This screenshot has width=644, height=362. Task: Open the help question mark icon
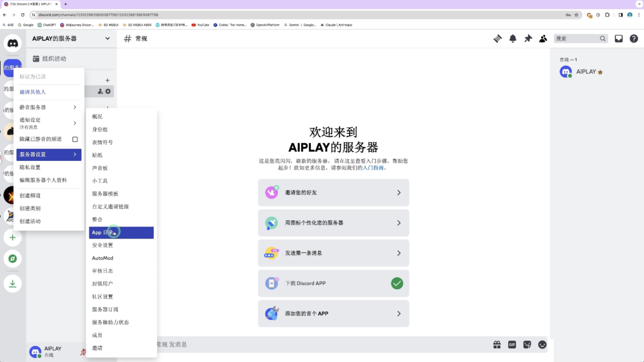[x=634, y=39]
